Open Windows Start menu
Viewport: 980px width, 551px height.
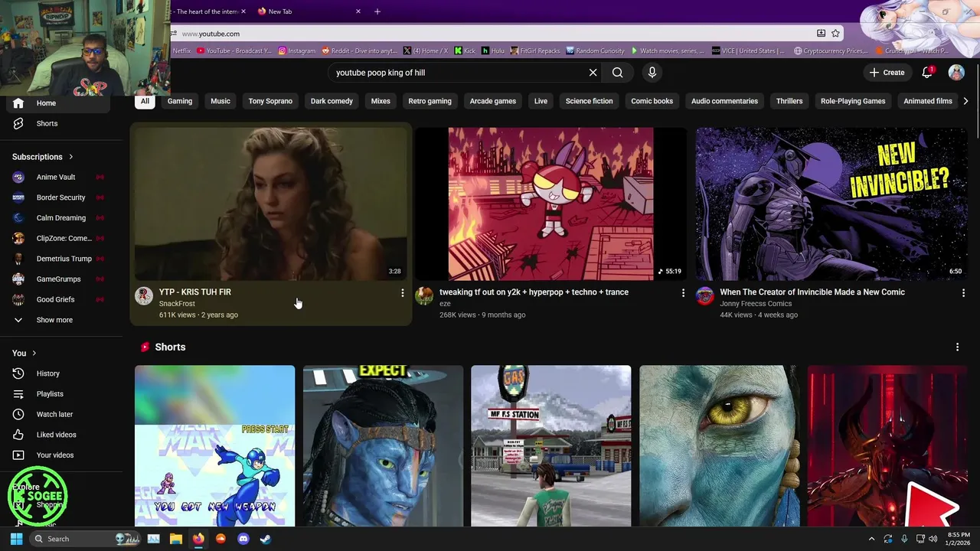[16, 539]
